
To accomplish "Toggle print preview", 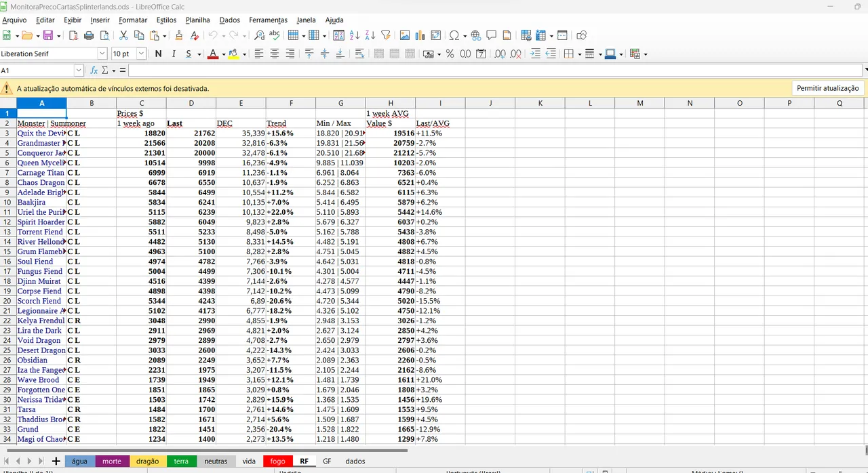I will (104, 35).
